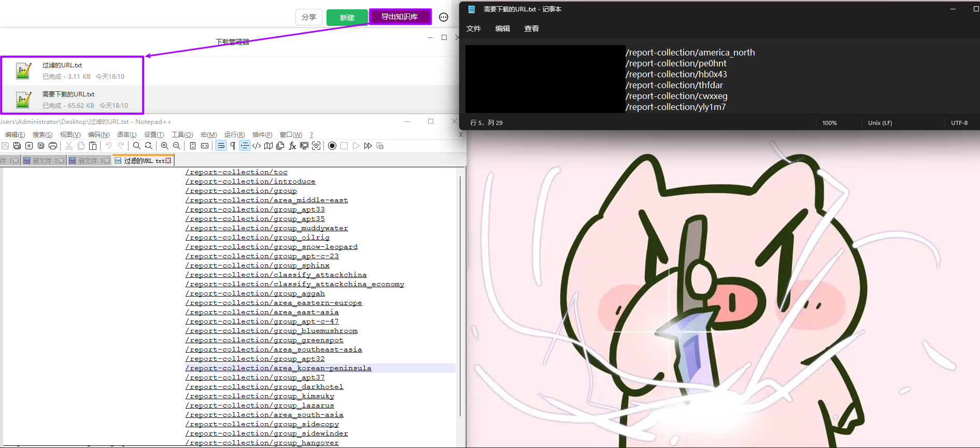
Task: Click /report-collection/group_apt33 link
Action: coord(255,209)
